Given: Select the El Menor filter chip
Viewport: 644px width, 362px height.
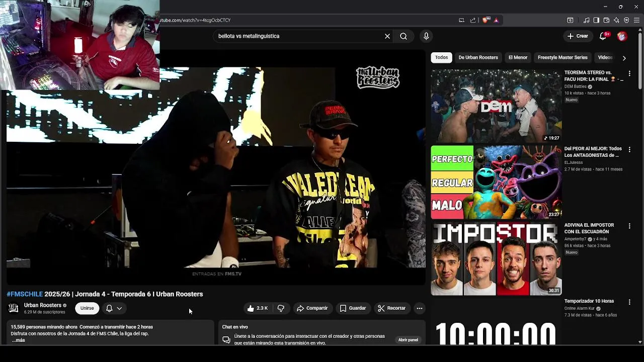Looking at the screenshot, I should coord(518,57).
